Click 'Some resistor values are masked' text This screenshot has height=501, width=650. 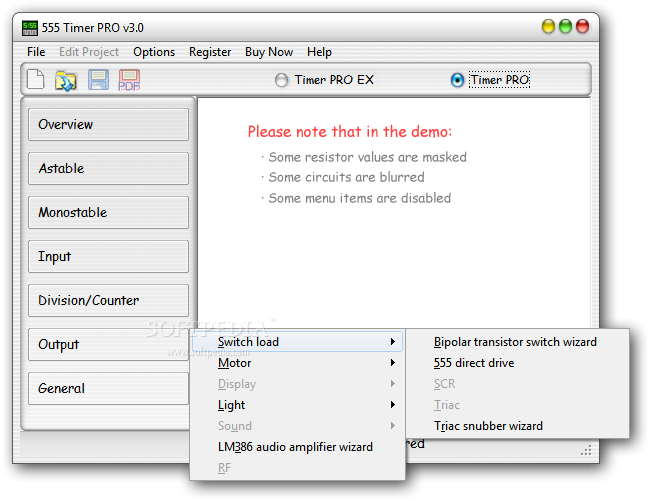[x=367, y=157]
